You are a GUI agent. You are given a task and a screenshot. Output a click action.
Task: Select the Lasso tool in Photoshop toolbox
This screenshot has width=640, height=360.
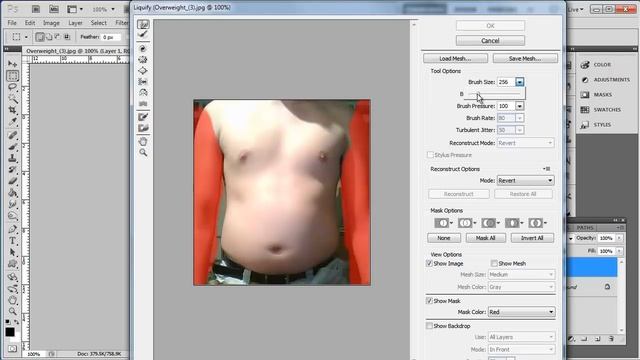12,87
